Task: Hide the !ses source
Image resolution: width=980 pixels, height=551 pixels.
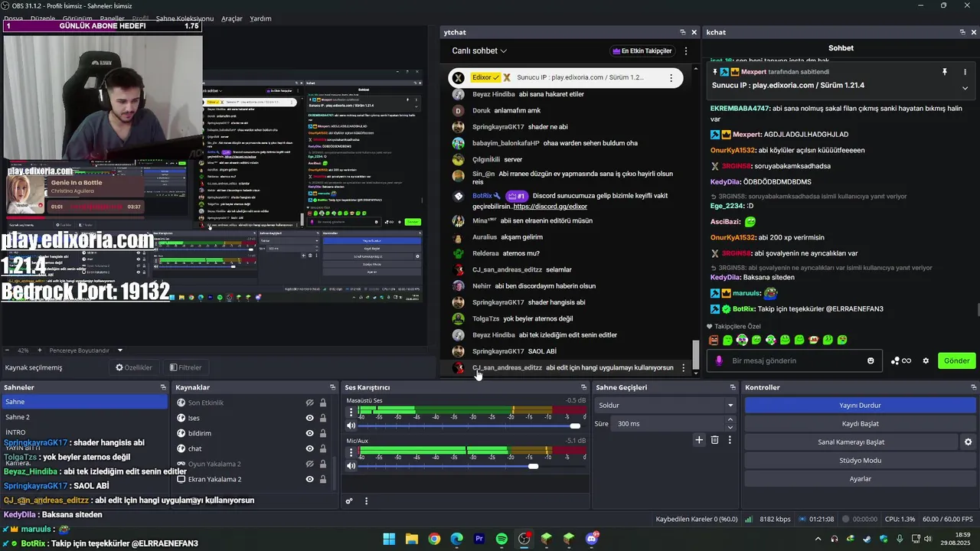Action: click(x=310, y=418)
